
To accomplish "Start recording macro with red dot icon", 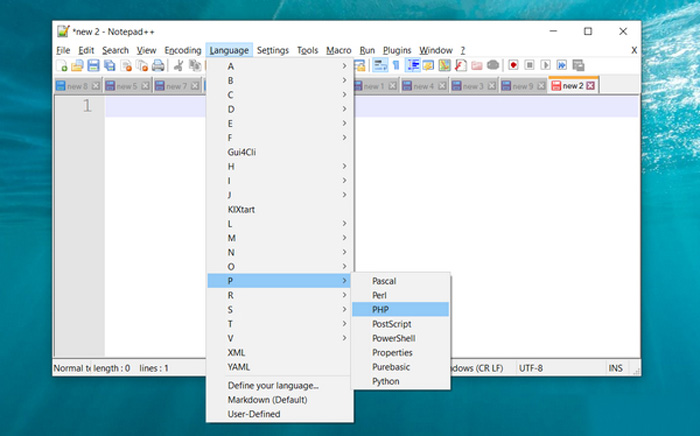I will [513, 66].
